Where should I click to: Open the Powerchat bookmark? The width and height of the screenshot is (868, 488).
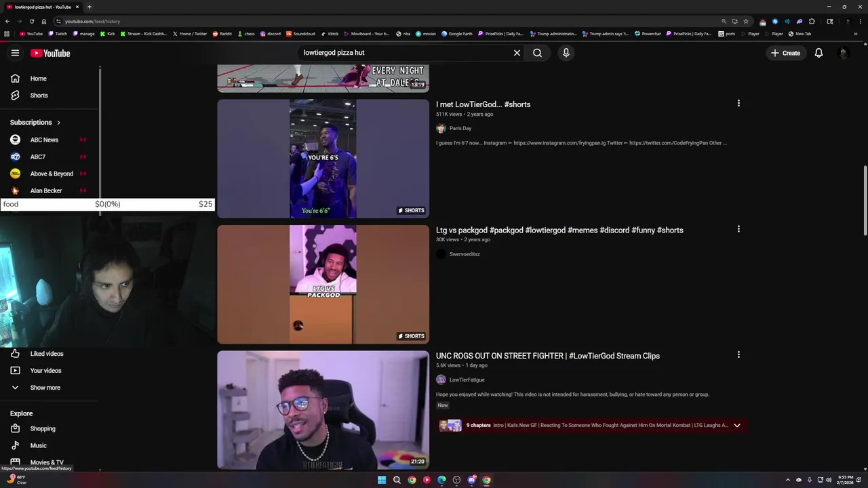point(648,34)
